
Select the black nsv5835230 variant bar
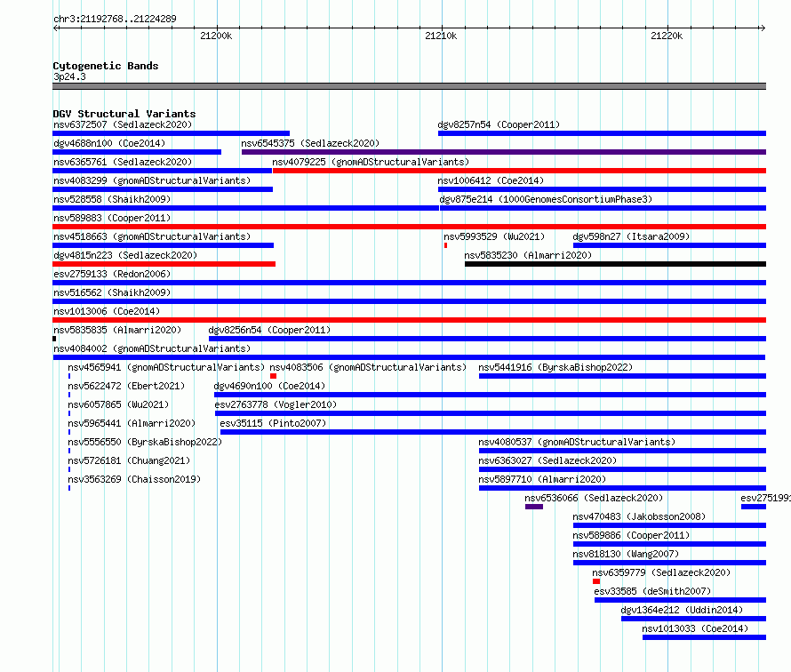[x=615, y=264]
